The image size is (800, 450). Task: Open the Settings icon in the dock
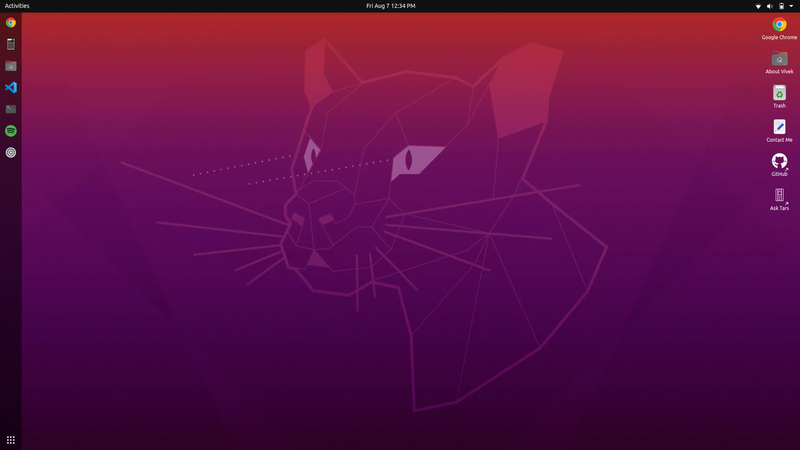pos(11,153)
